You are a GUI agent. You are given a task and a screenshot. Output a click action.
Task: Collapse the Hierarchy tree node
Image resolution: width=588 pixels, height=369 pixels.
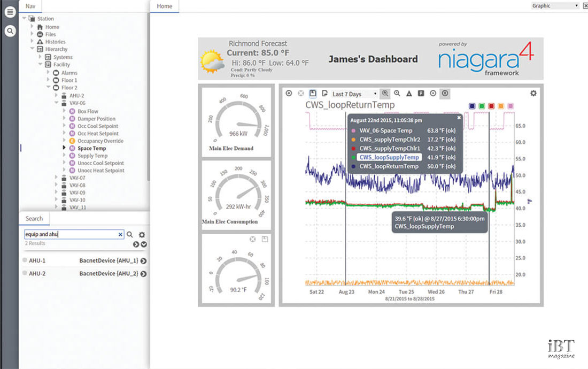coord(32,48)
